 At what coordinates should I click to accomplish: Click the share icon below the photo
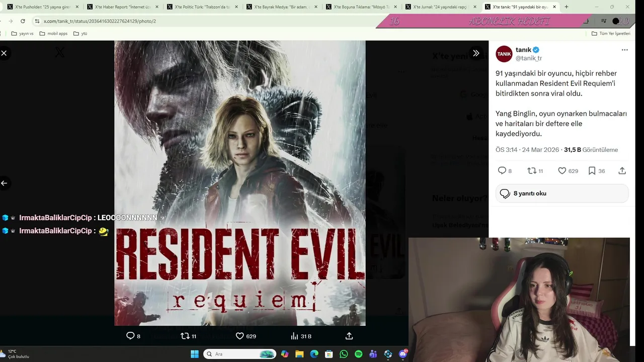point(349,336)
